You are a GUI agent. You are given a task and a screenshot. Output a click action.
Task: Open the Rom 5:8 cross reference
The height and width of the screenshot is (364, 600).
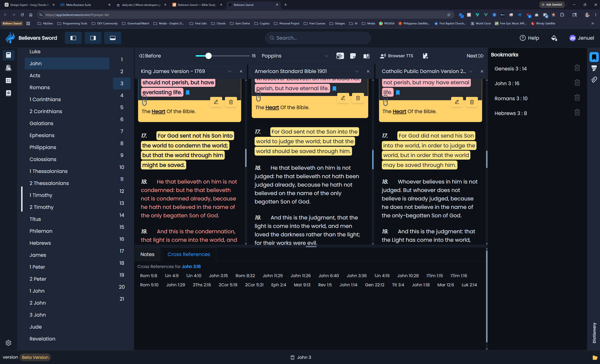(149, 276)
